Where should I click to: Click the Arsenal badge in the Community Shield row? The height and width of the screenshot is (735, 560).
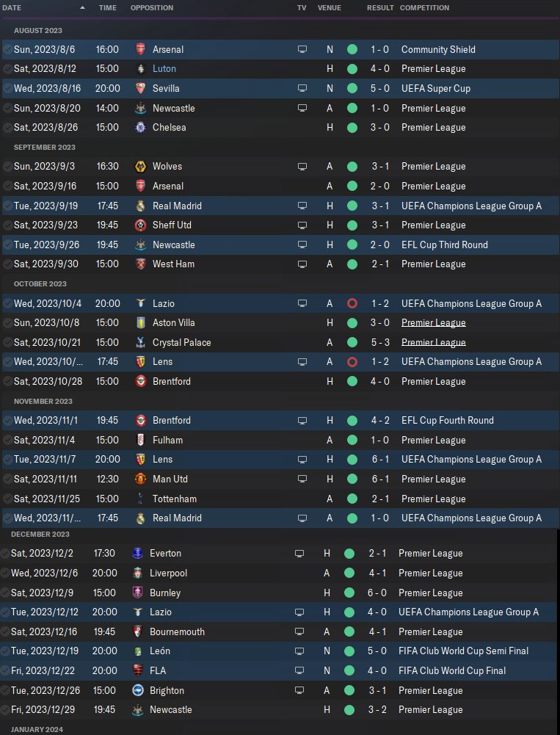(140, 49)
